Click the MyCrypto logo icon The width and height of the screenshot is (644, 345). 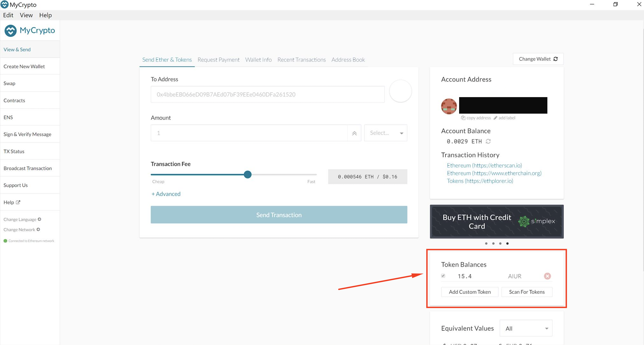(x=11, y=31)
